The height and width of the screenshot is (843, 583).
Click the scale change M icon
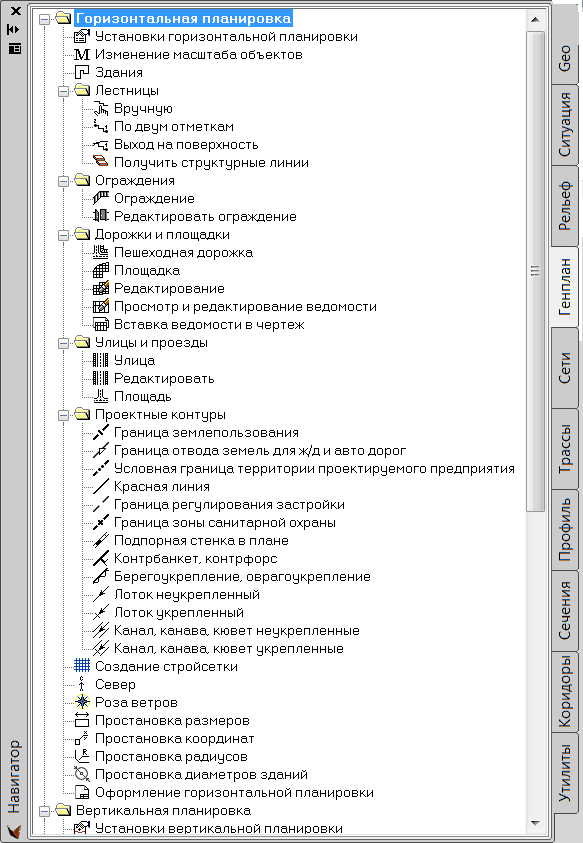pyautogui.click(x=82, y=54)
